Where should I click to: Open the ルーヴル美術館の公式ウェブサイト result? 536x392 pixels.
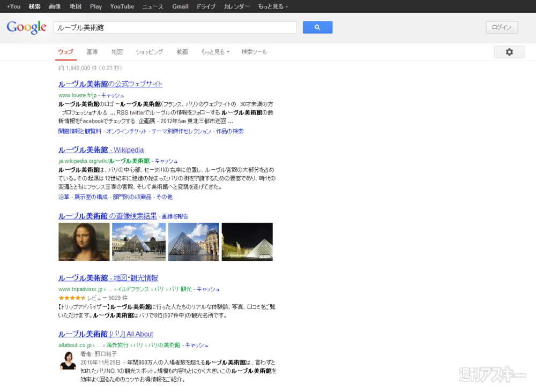coord(110,84)
